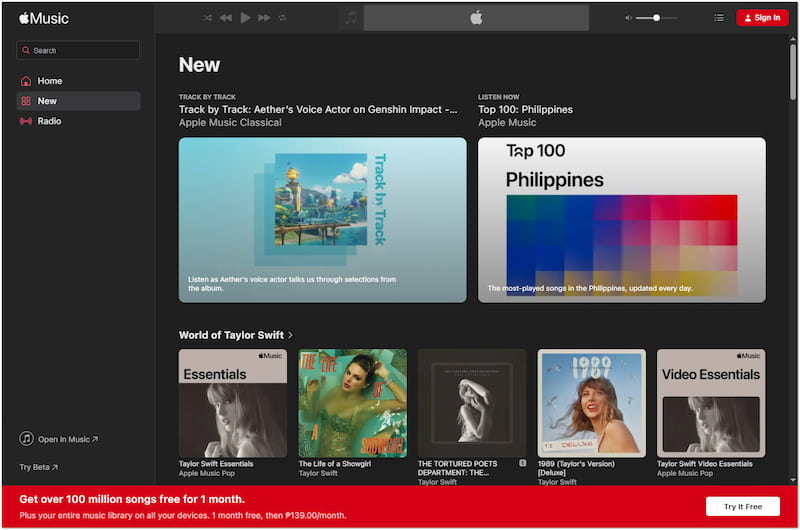Viewport: 800px width, 530px height.
Task: Click the Open in Music note icon
Action: point(27,439)
